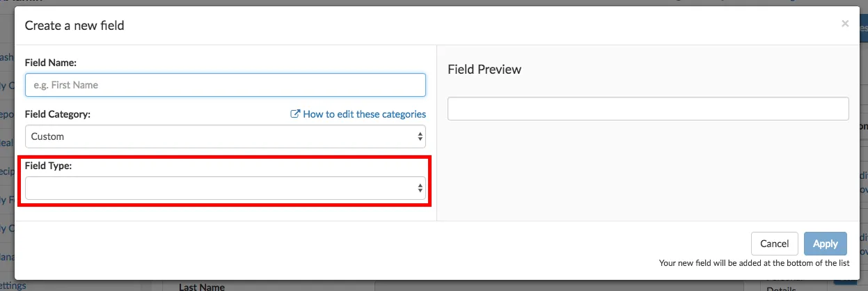
Task: Click the 'Field Category:' label
Action: tap(58, 114)
